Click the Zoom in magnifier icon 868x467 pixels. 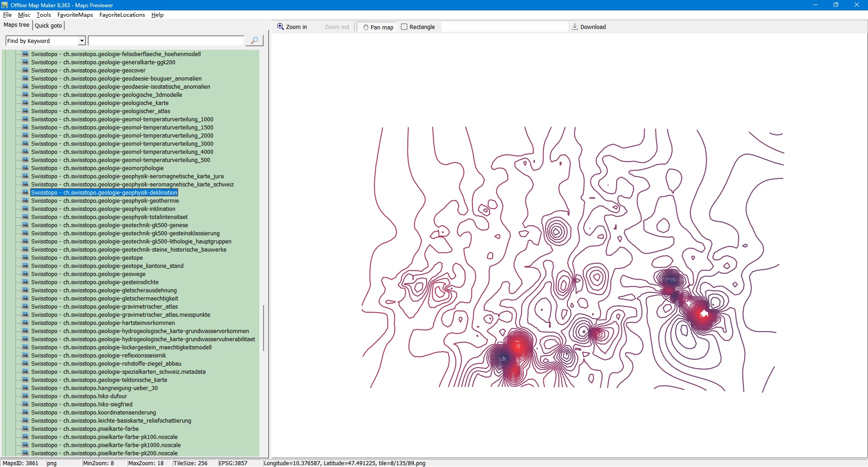click(281, 27)
